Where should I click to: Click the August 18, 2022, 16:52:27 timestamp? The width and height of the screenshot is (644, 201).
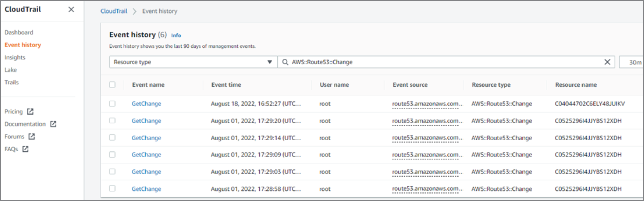pos(256,104)
